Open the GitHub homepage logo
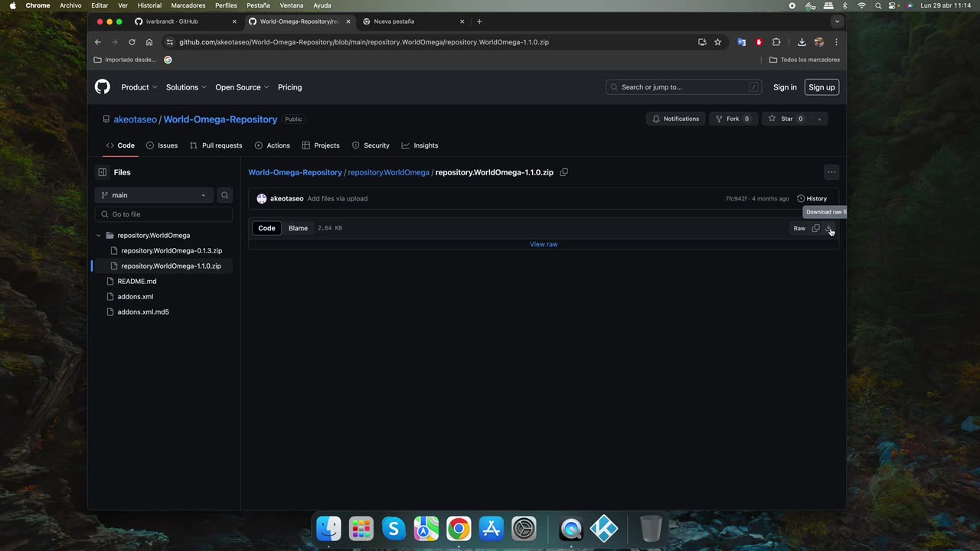Viewport: 980px width, 551px height. point(103,87)
